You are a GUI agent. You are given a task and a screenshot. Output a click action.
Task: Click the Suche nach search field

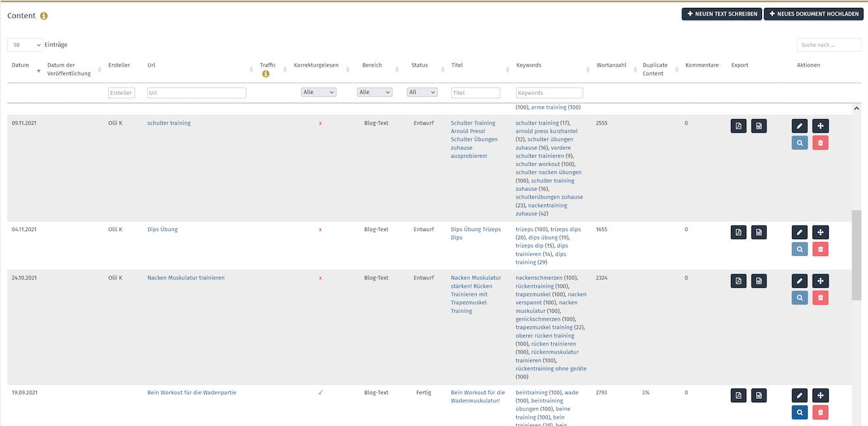[x=828, y=45]
